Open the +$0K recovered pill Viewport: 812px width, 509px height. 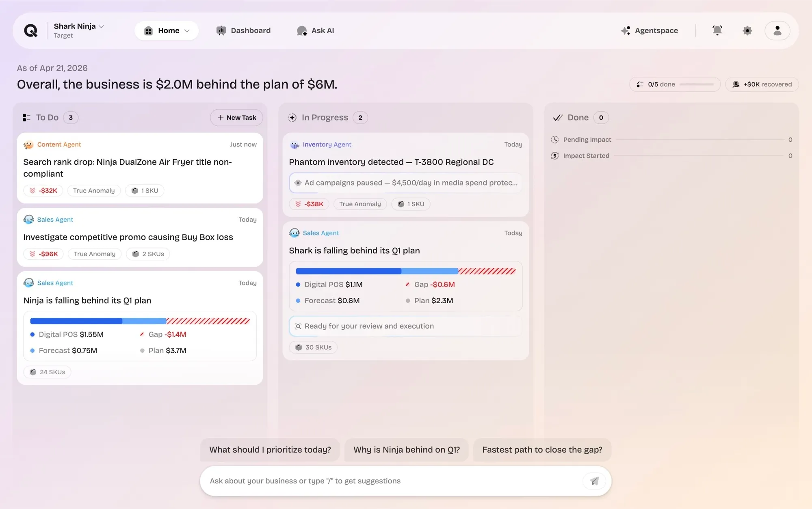coord(762,84)
